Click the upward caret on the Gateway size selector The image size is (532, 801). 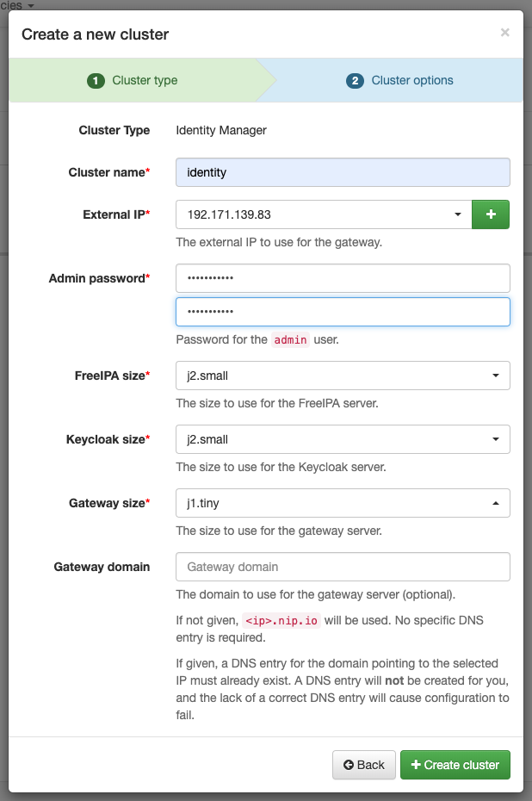(x=495, y=503)
